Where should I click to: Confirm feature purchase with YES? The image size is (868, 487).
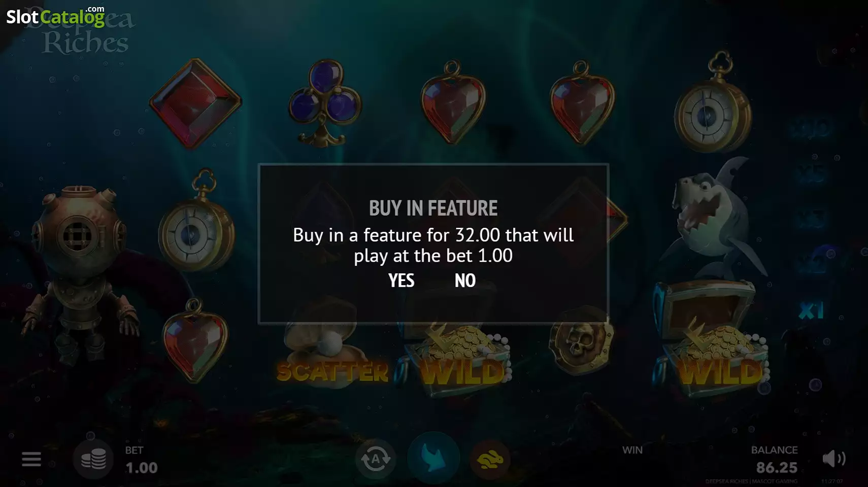point(401,281)
